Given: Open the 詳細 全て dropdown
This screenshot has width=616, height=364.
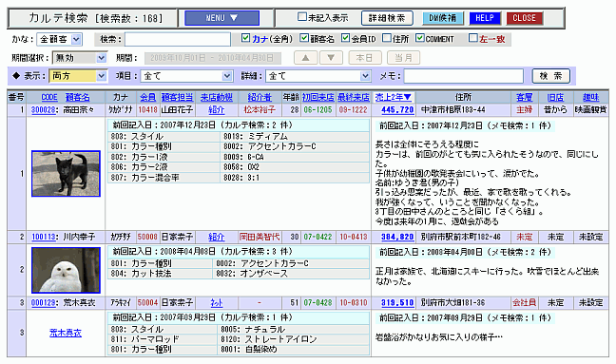Looking at the screenshot, I should coord(318,76).
